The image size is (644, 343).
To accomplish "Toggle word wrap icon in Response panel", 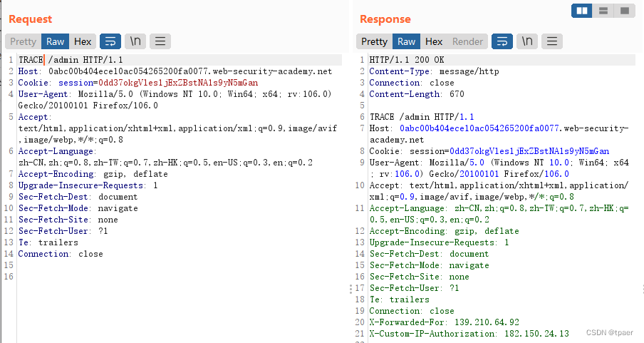I will pos(502,41).
